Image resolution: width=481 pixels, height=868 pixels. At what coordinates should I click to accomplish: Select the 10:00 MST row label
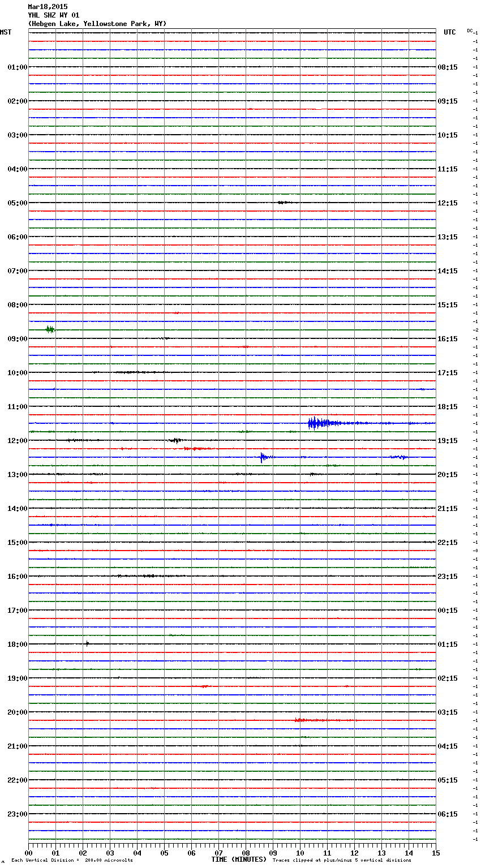(x=18, y=373)
